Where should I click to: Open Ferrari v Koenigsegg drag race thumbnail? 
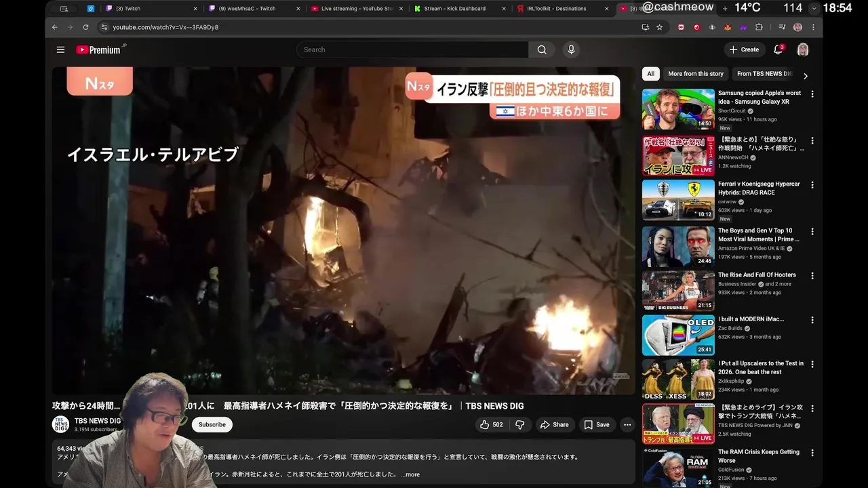coord(678,200)
